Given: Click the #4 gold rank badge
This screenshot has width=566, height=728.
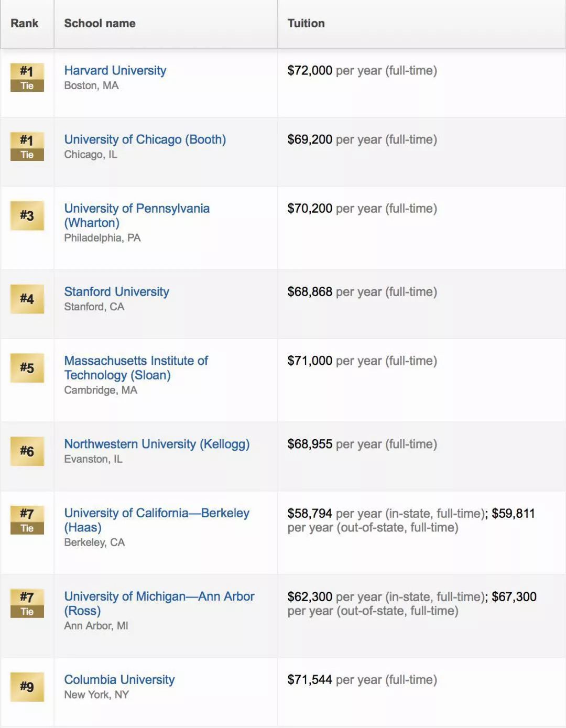Looking at the screenshot, I should [27, 299].
